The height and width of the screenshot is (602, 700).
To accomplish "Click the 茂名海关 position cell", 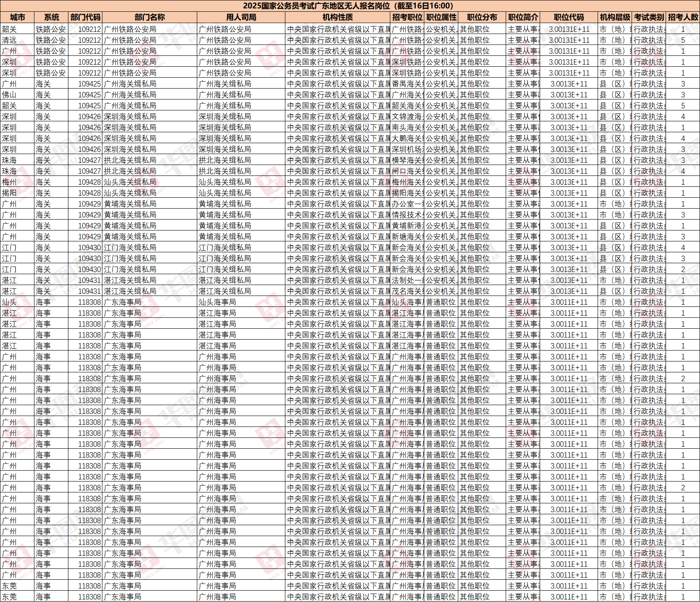I will pos(407,291).
